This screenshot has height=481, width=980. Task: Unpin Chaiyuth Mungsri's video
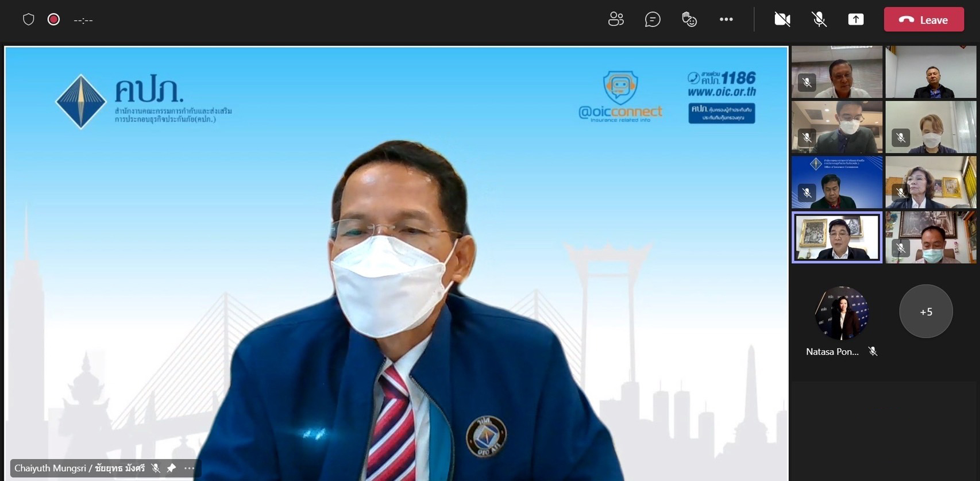(x=171, y=468)
